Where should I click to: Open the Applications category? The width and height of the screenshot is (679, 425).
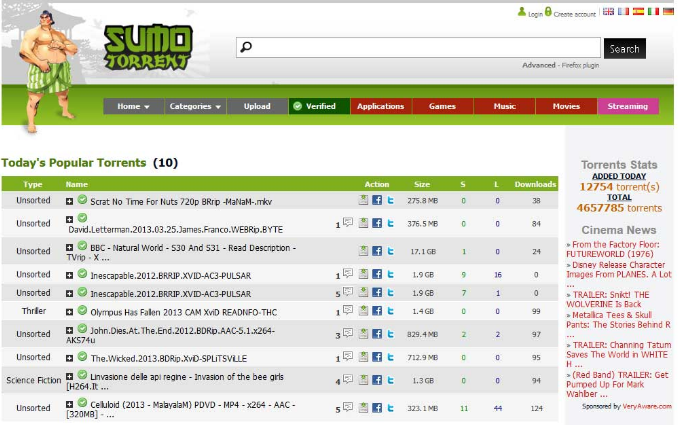tap(381, 106)
